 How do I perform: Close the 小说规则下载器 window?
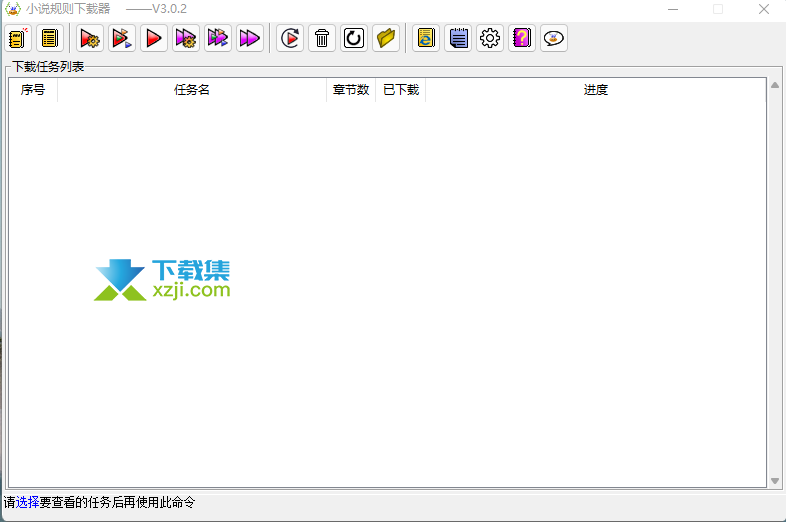(x=763, y=9)
